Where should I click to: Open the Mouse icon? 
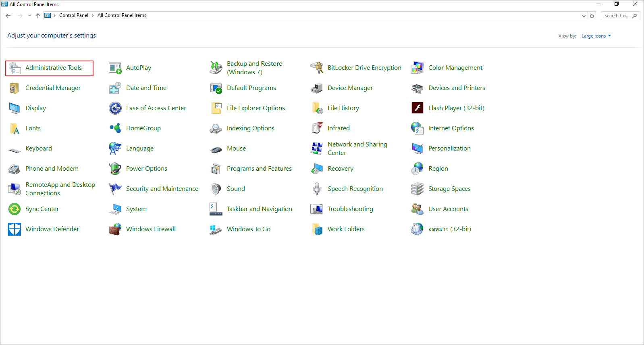(216, 150)
